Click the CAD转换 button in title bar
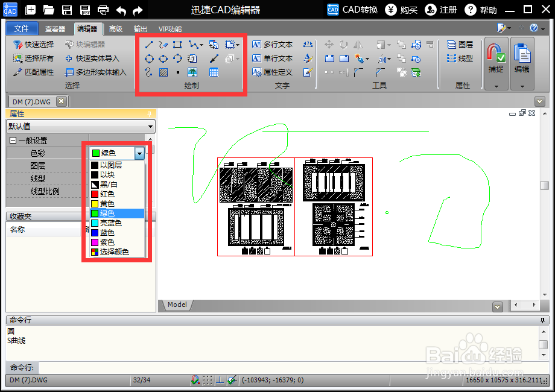The height and width of the screenshot is (392, 555). 352,10
